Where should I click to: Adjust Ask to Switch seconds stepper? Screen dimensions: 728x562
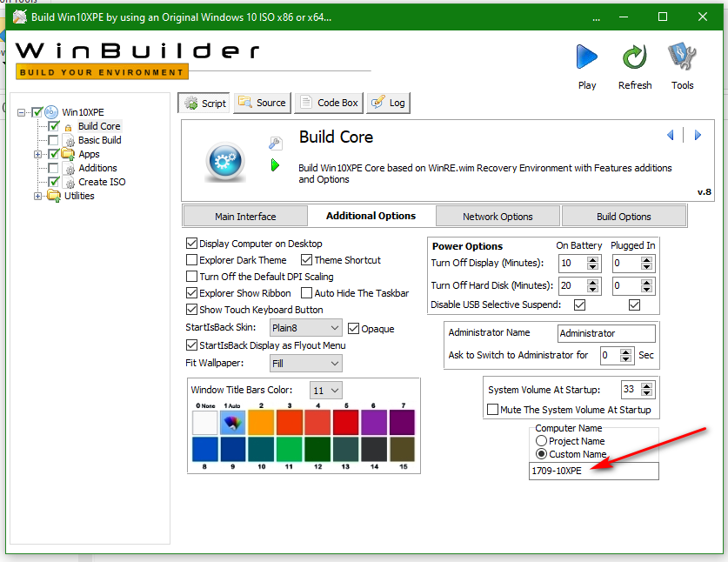coord(626,355)
